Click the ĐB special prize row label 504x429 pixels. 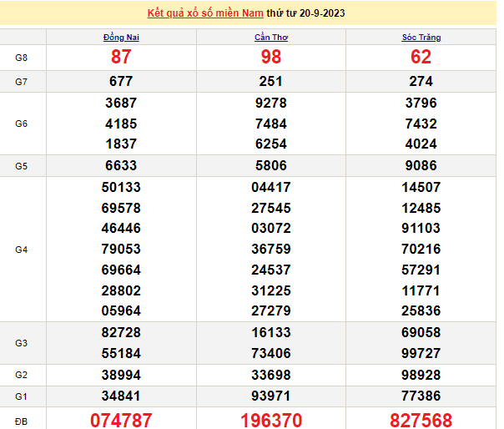pos(22,419)
